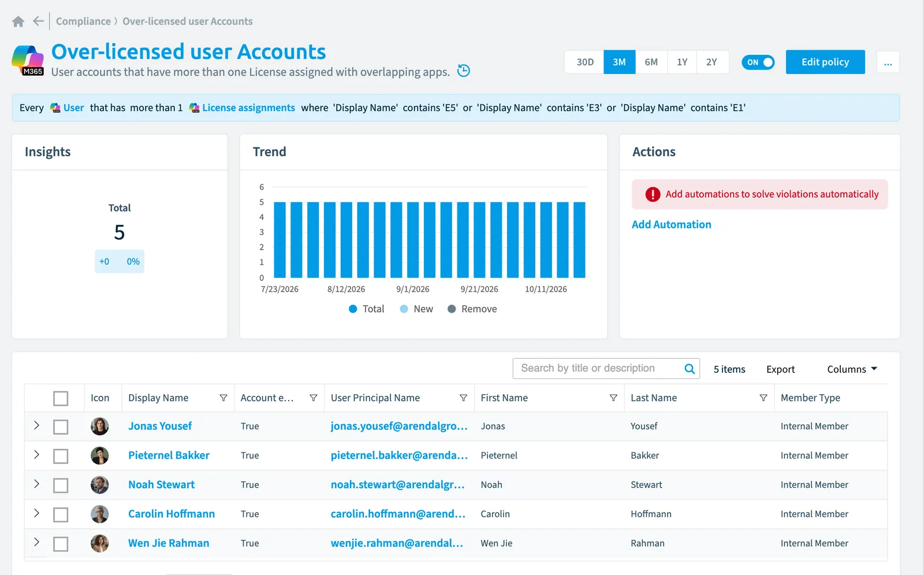
Task: Filter the Display Name column
Action: coord(223,398)
